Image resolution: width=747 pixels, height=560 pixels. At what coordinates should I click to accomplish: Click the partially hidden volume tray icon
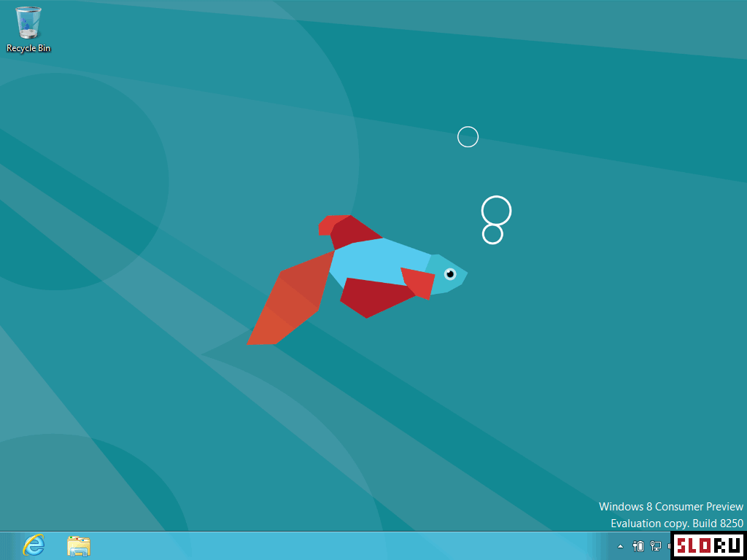[668, 545]
